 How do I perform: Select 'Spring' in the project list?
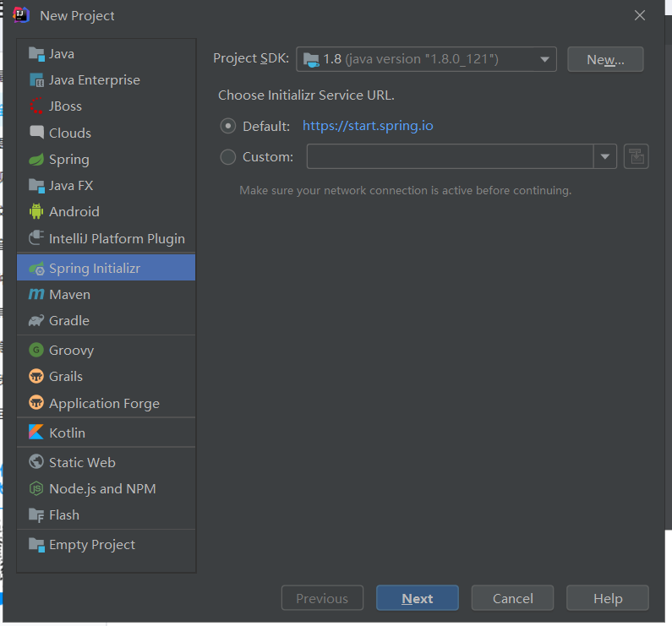pos(106,160)
